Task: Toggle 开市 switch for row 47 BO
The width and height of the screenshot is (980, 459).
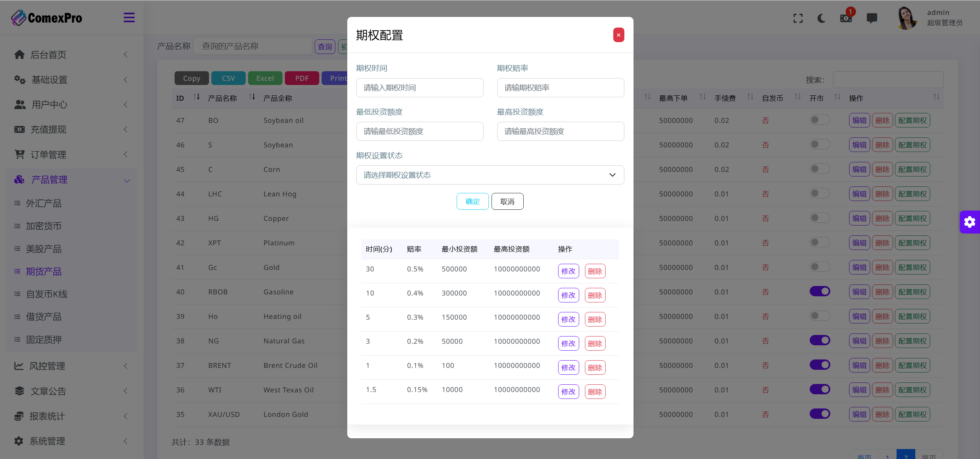Action: pyautogui.click(x=820, y=120)
